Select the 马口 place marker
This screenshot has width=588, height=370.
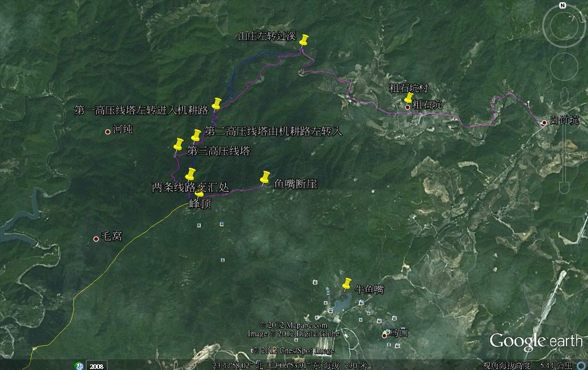pos(384,335)
